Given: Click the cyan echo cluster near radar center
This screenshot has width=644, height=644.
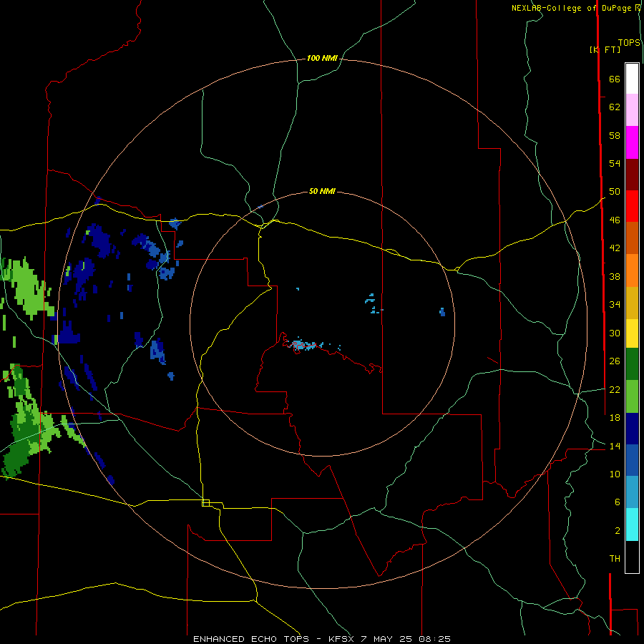Looking at the screenshot, I should (x=304, y=344).
